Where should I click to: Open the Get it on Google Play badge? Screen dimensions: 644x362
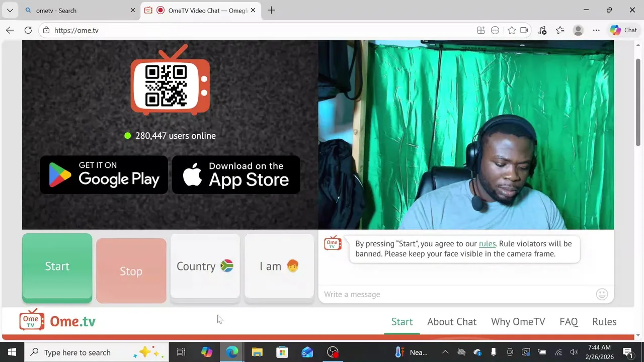coord(104,174)
